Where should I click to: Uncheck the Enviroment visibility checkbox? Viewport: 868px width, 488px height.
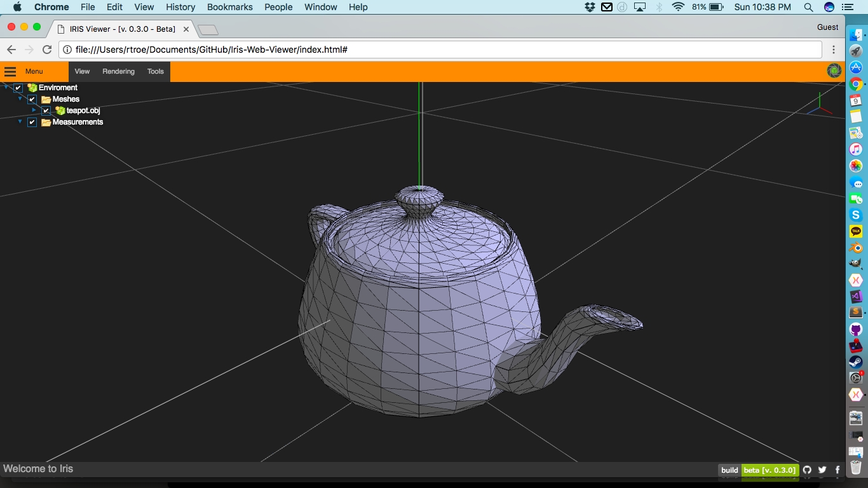(x=18, y=88)
